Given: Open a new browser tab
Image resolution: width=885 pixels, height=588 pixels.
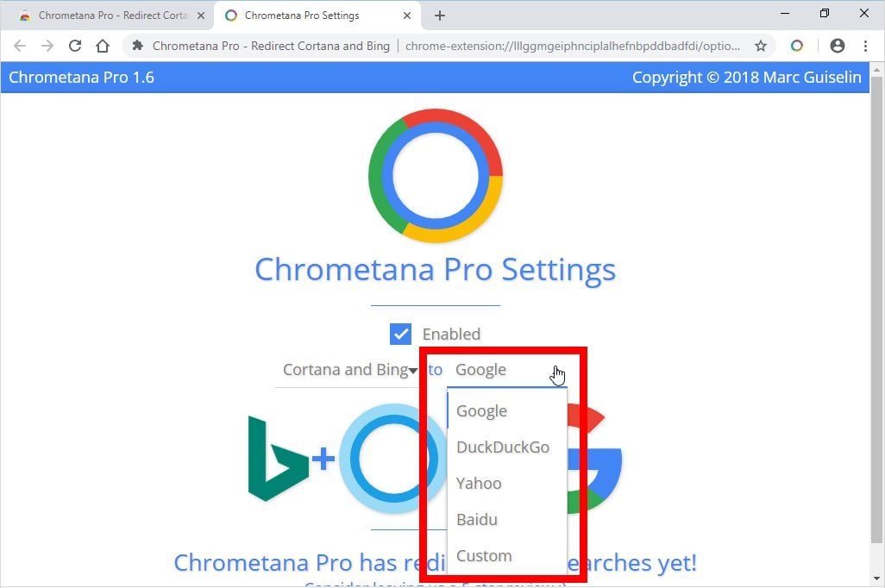Looking at the screenshot, I should 440,16.
